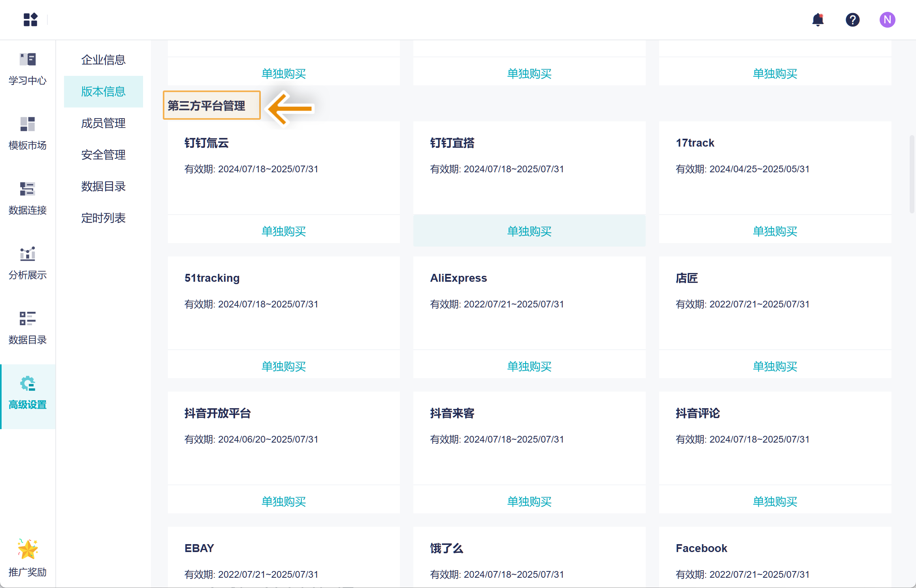Click 单独购买 under 钉钉宜搭

click(x=529, y=231)
